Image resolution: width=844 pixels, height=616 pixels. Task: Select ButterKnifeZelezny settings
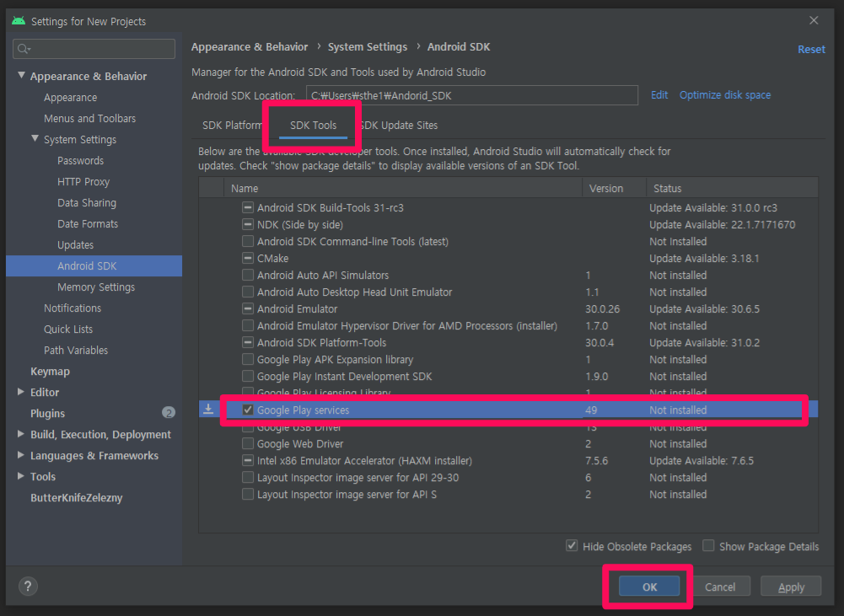coord(77,498)
